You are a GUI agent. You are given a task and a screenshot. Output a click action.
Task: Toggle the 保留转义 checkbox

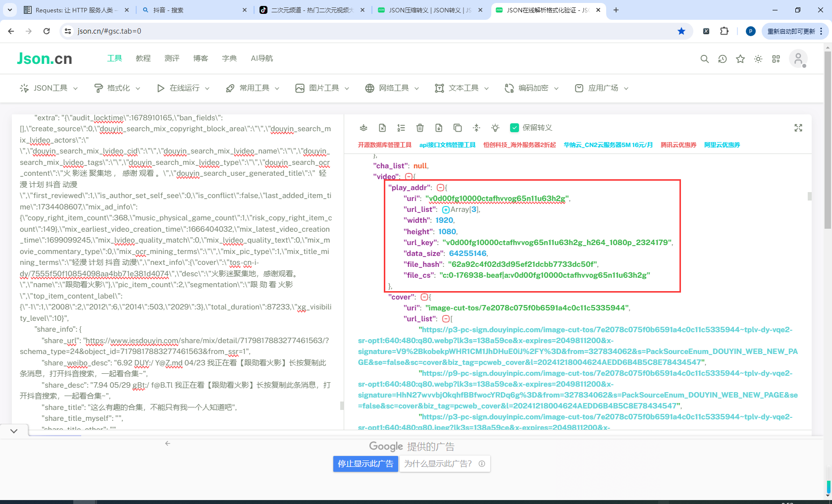[515, 128]
